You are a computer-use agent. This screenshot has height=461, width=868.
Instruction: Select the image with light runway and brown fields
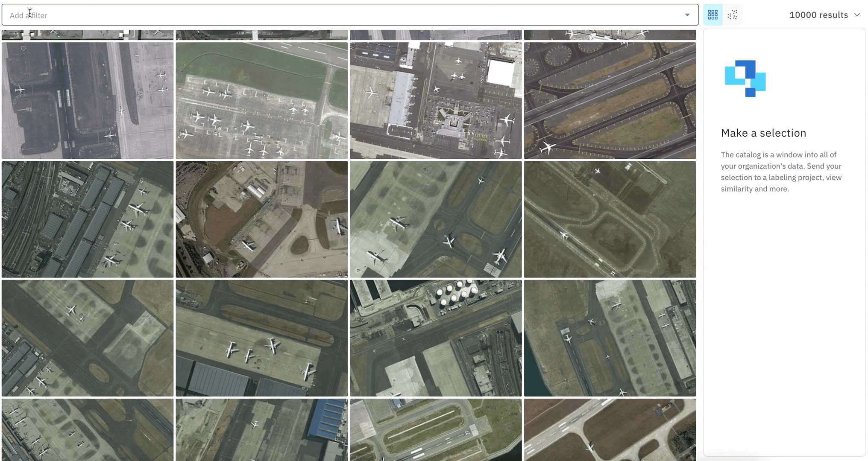610,430
